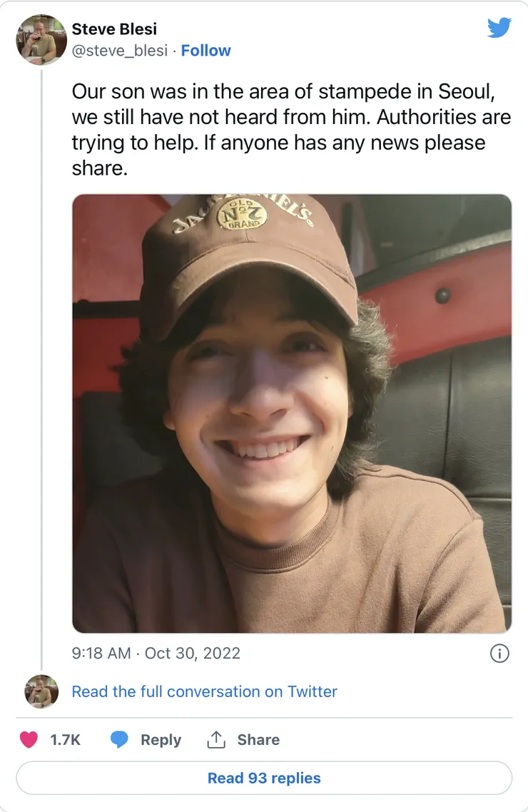Open the attached photo of the son
The width and height of the screenshot is (528, 812).
point(292,413)
